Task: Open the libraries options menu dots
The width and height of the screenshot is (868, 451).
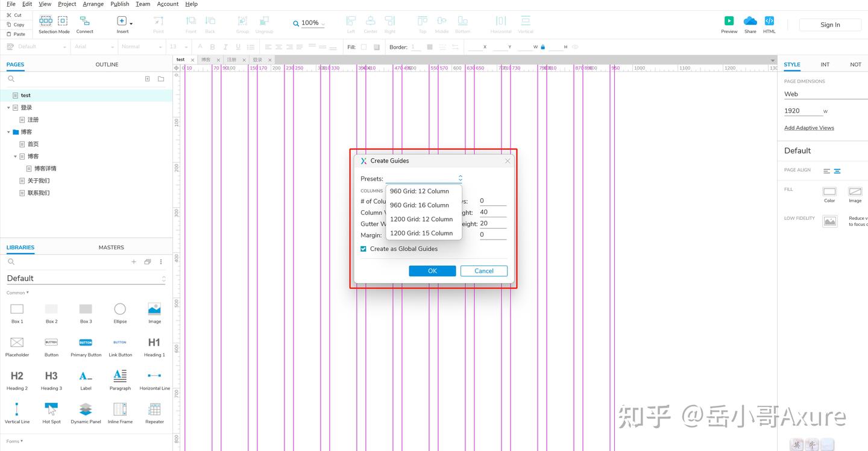Action: click(161, 262)
